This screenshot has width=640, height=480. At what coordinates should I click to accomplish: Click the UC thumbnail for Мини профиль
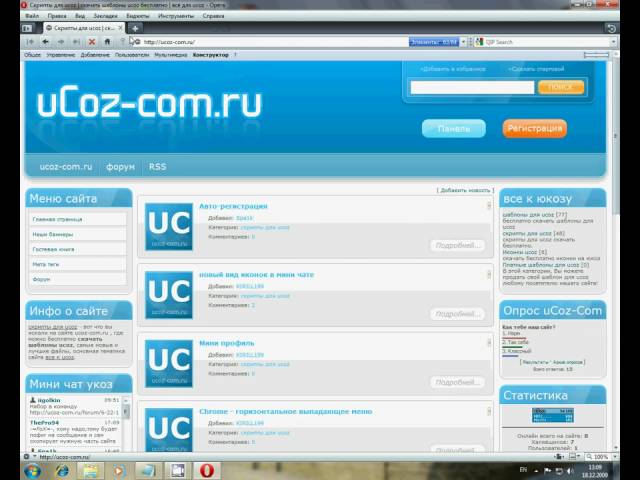click(169, 364)
